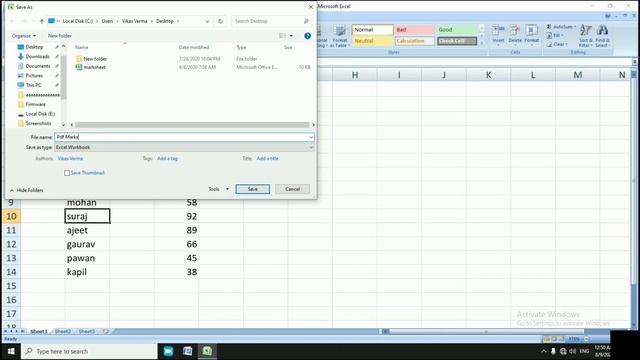
Task: Expand the address bar history dropdown
Action: point(207,21)
